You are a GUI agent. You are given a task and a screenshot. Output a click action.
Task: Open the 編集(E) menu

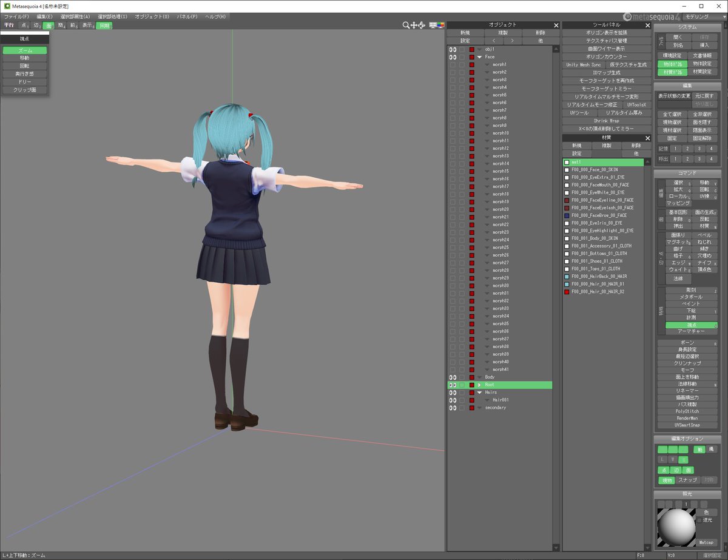(44, 16)
